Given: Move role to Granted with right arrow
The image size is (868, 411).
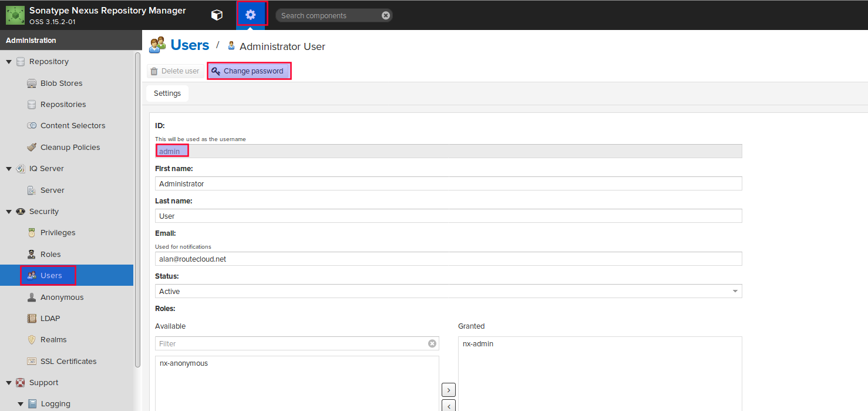Looking at the screenshot, I should (x=448, y=390).
